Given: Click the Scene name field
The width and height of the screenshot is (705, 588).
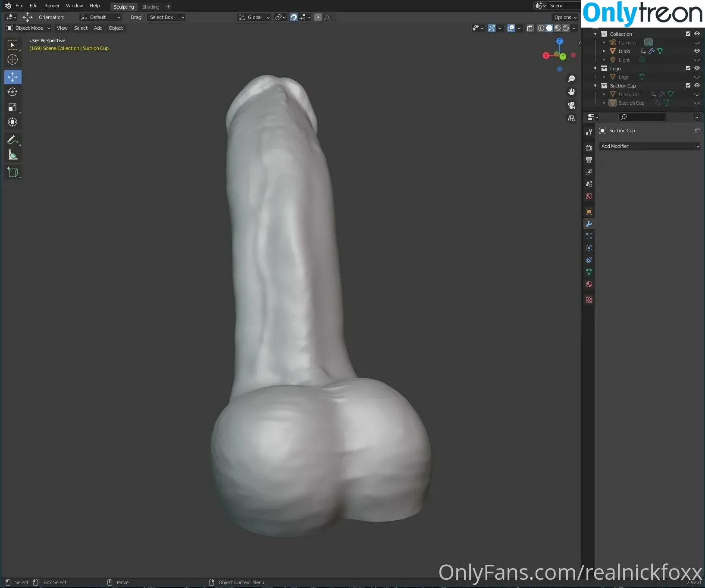Looking at the screenshot, I should point(564,6).
